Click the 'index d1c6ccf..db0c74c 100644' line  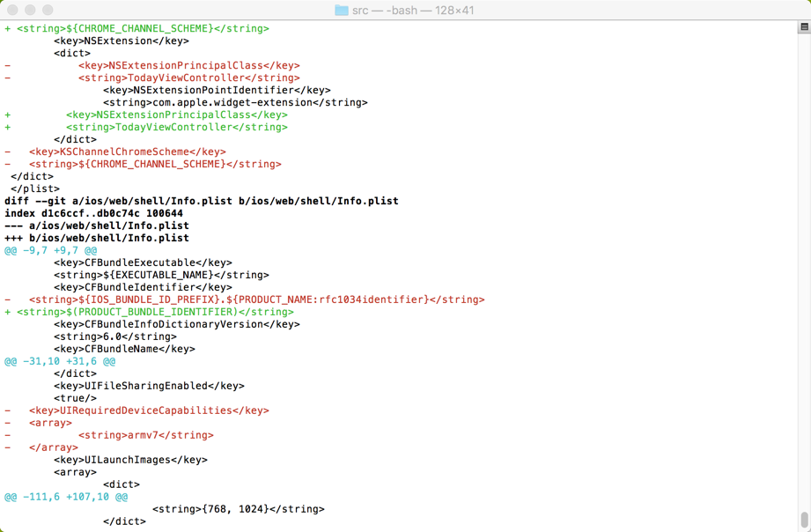[94, 213]
